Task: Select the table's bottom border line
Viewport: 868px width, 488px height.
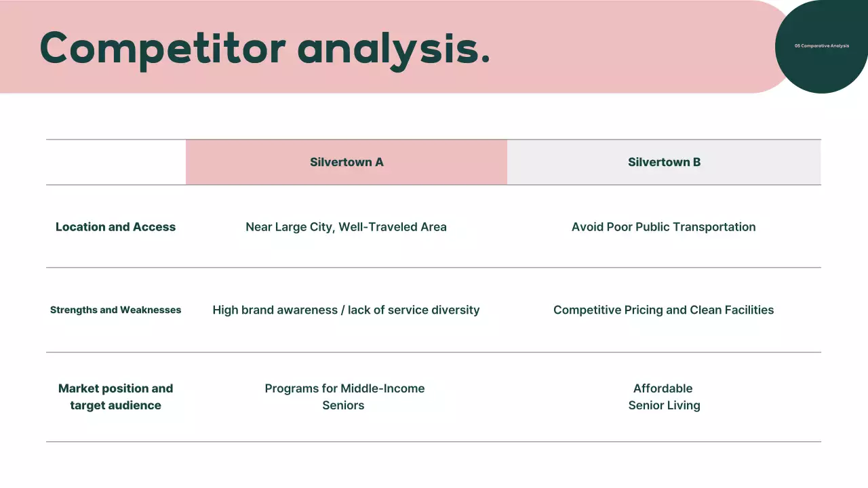Action: click(433, 442)
